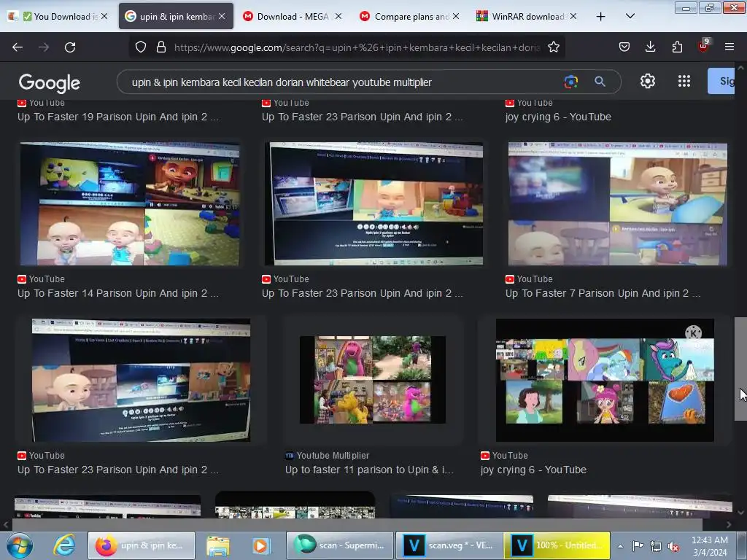Screen dimensions: 747x560
Task: Click the site padlock security icon
Action: [161, 47]
